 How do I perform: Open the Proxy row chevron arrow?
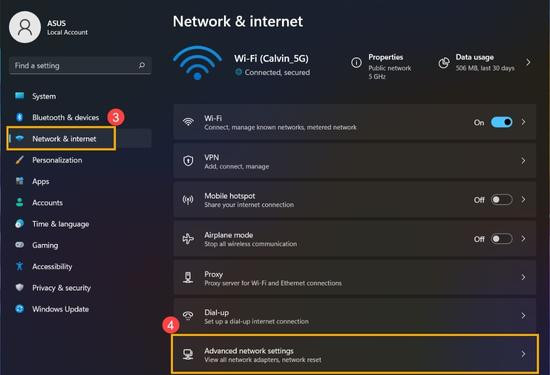pos(523,277)
